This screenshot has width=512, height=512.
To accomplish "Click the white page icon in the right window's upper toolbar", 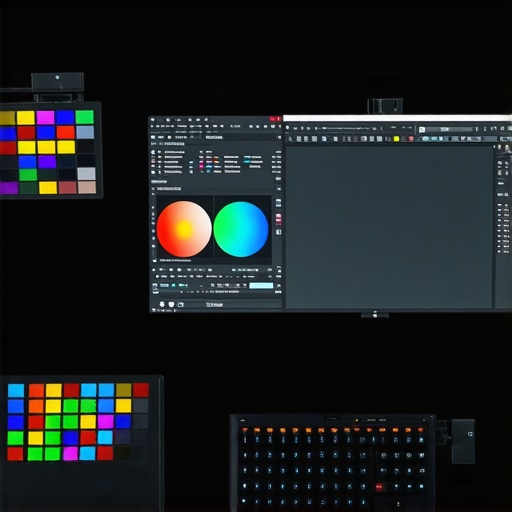I will [422, 130].
